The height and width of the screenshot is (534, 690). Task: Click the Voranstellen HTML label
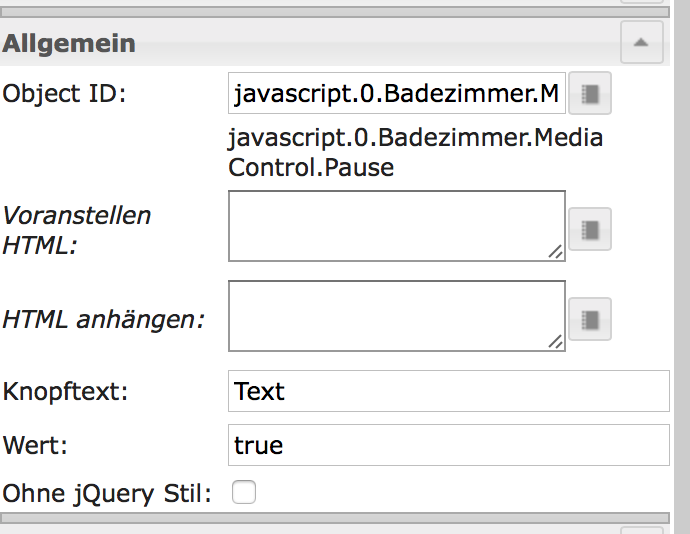[x=76, y=229]
